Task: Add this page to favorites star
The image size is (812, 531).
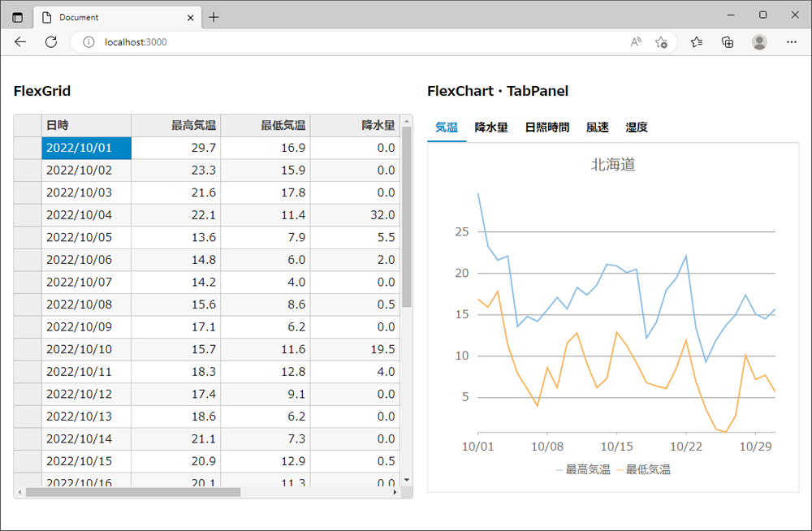Action: tap(661, 42)
